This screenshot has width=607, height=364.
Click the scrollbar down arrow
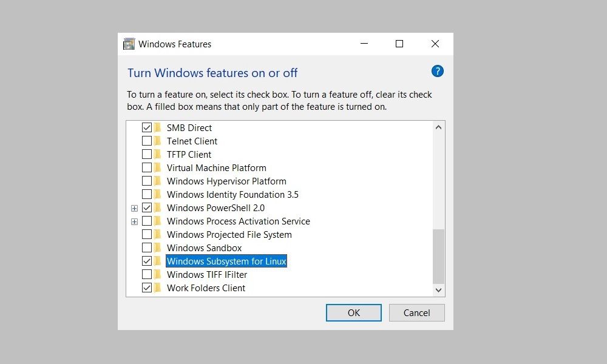(x=439, y=290)
